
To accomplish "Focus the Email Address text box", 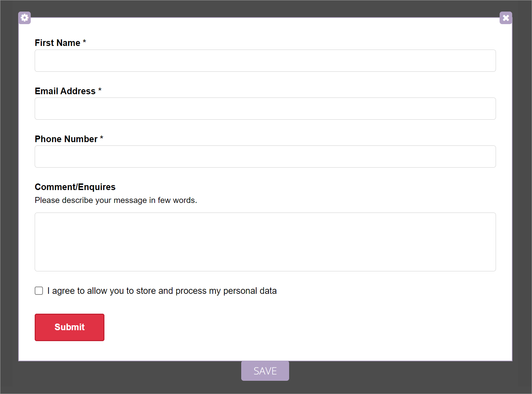I will pyautogui.click(x=265, y=109).
